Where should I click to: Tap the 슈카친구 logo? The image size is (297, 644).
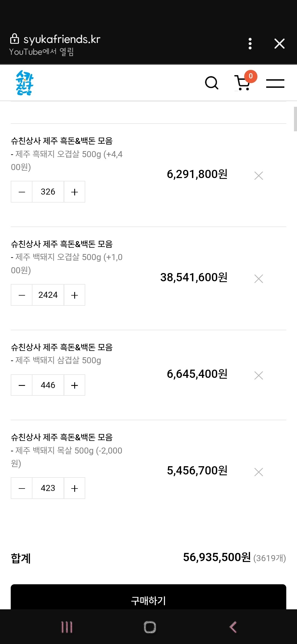tap(24, 83)
